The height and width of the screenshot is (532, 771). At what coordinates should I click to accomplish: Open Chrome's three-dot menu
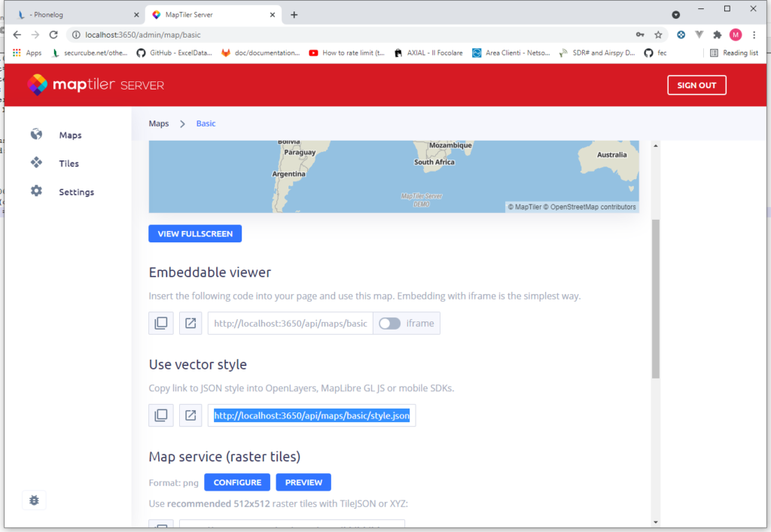click(x=754, y=34)
